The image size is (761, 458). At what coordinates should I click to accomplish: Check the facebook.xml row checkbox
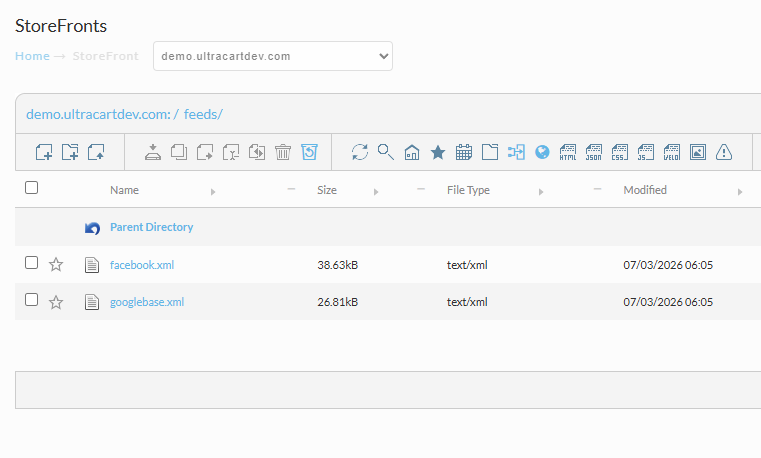click(x=32, y=262)
